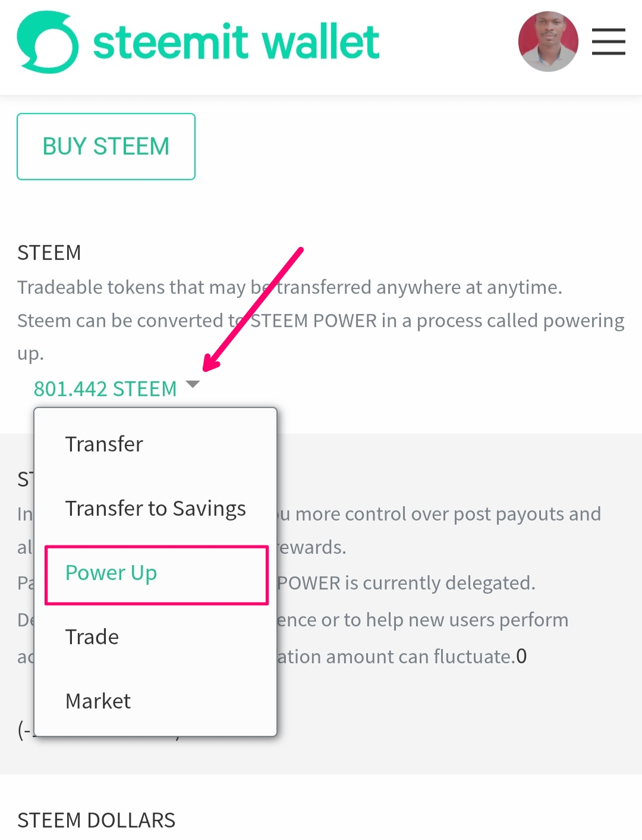Click the "amount can fluctuate" line
642x840 pixels.
tap(401, 656)
